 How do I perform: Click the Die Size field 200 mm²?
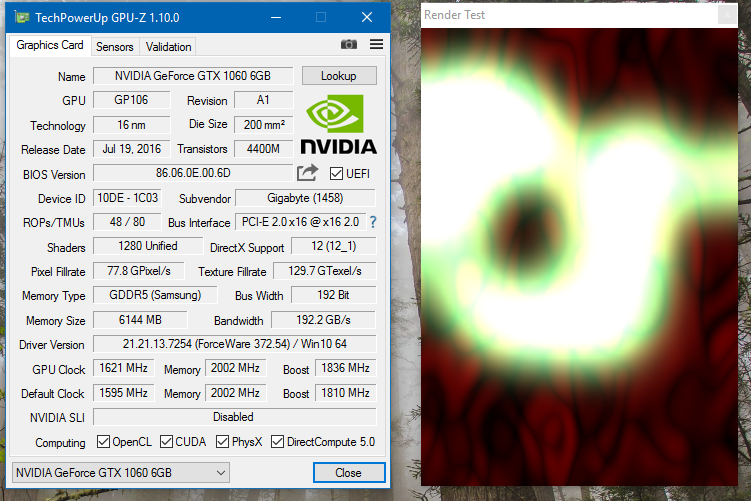pyautogui.click(x=263, y=125)
